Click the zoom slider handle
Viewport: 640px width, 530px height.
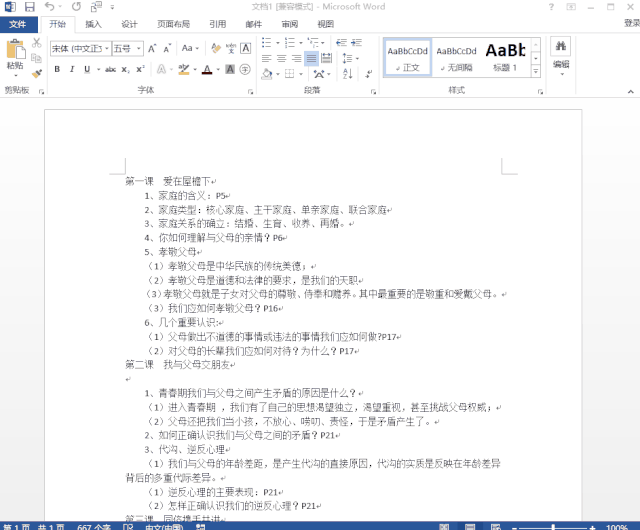tap(553, 527)
